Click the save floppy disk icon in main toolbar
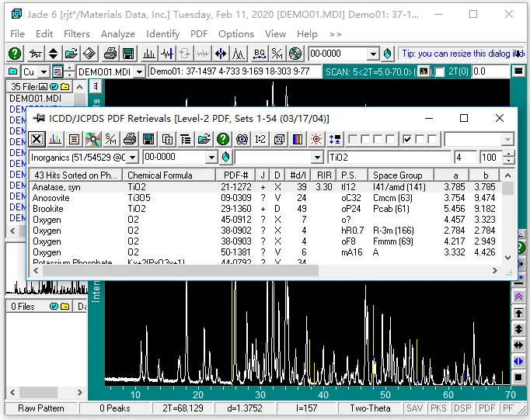 click(x=128, y=54)
